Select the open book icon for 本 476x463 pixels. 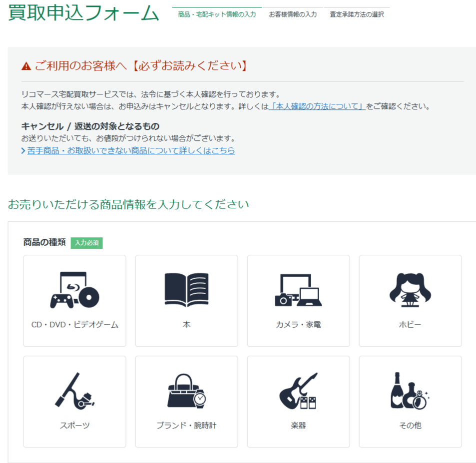tap(186, 289)
